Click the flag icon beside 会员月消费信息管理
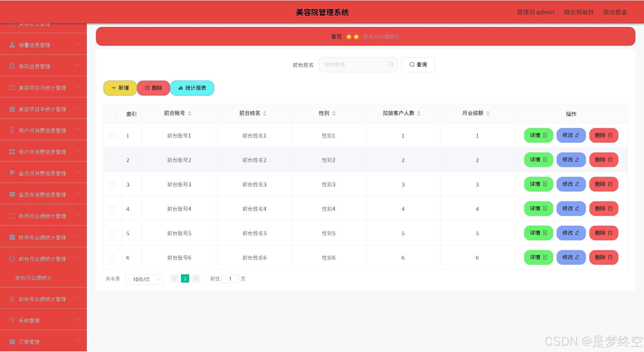Screen dimensions: 644x352 12,173
